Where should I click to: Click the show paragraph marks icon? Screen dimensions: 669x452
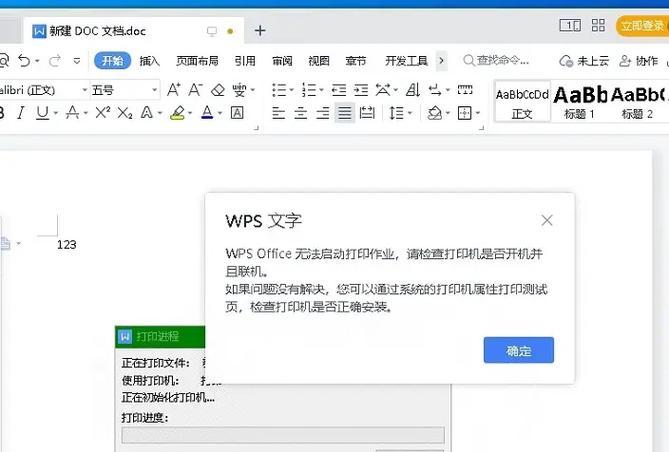pyautogui.click(x=435, y=90)
